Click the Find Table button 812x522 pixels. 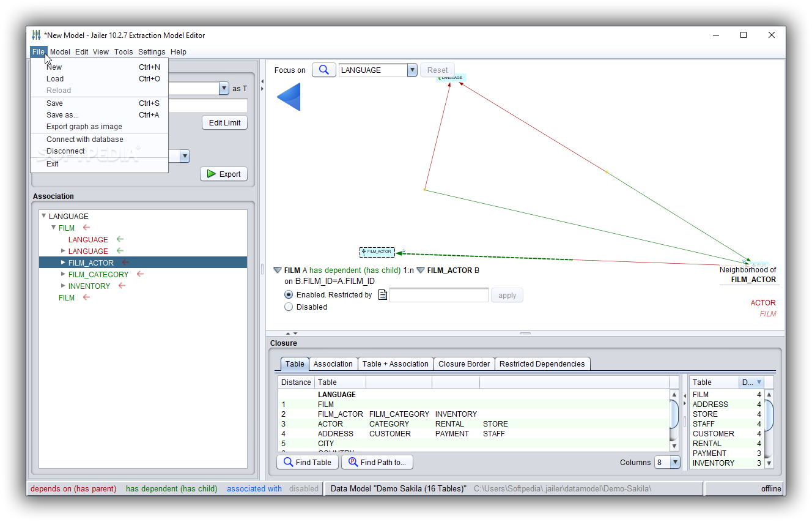[x=307, y=462]
